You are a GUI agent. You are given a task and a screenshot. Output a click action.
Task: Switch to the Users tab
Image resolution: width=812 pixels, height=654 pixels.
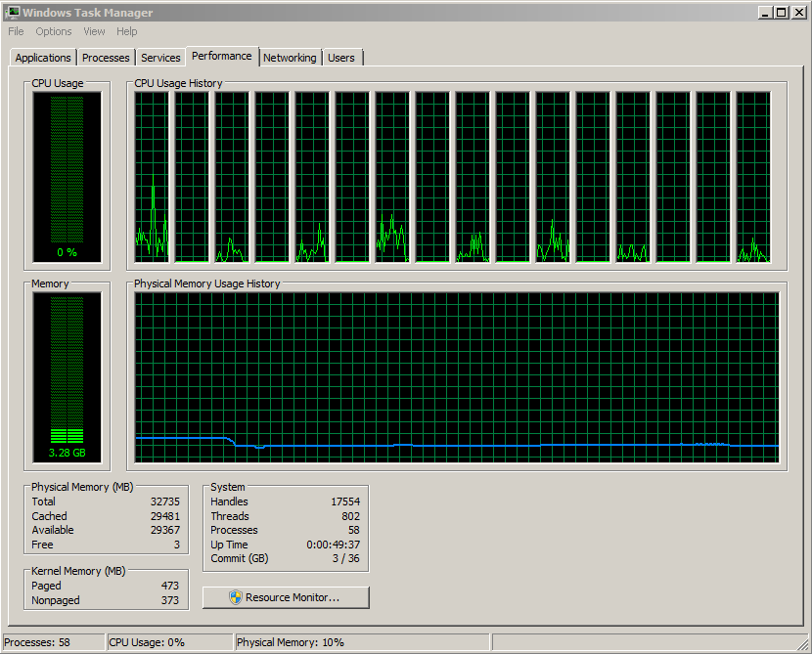pos(341,58)
